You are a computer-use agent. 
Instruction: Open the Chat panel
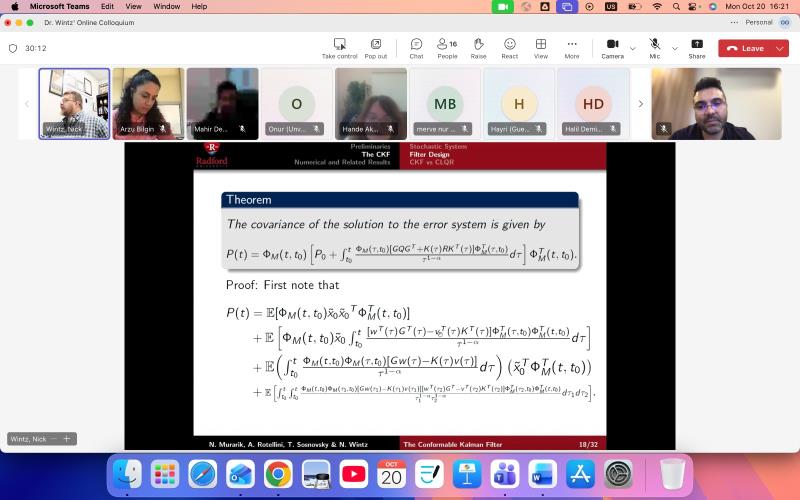(416, 47)
